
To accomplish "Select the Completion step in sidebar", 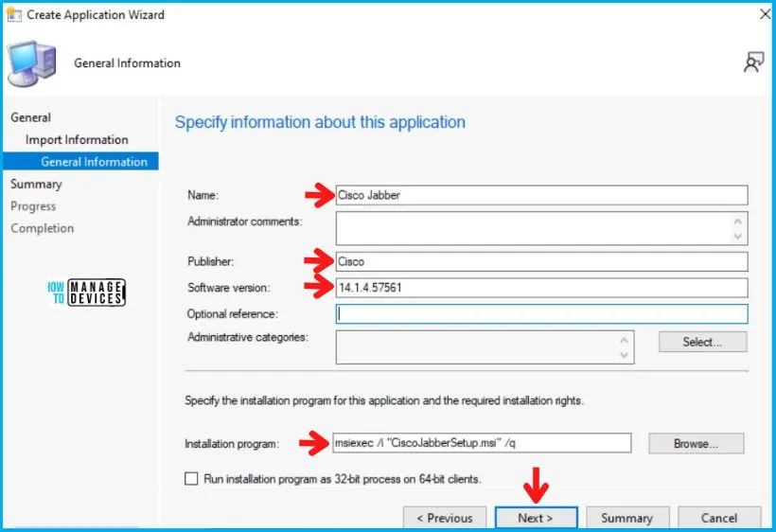I will (x=42, y=228).
